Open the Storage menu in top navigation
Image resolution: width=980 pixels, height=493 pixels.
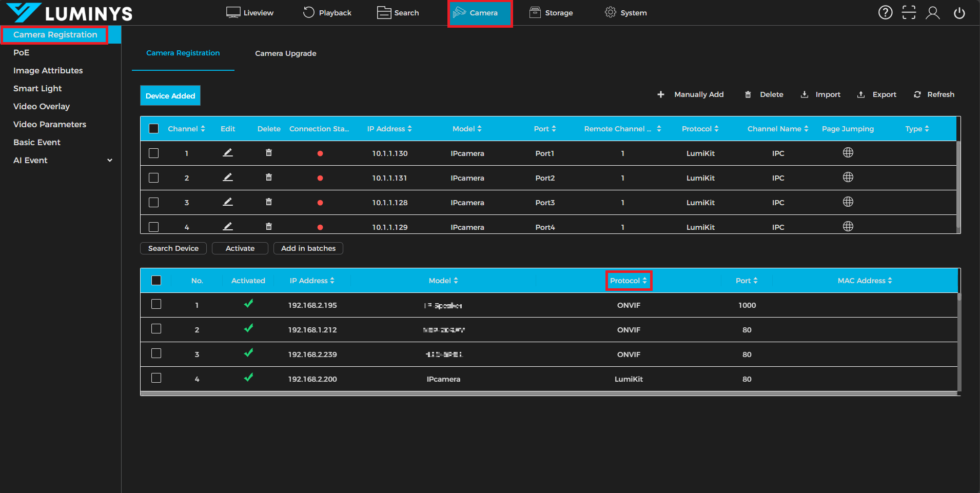(551, 13)
